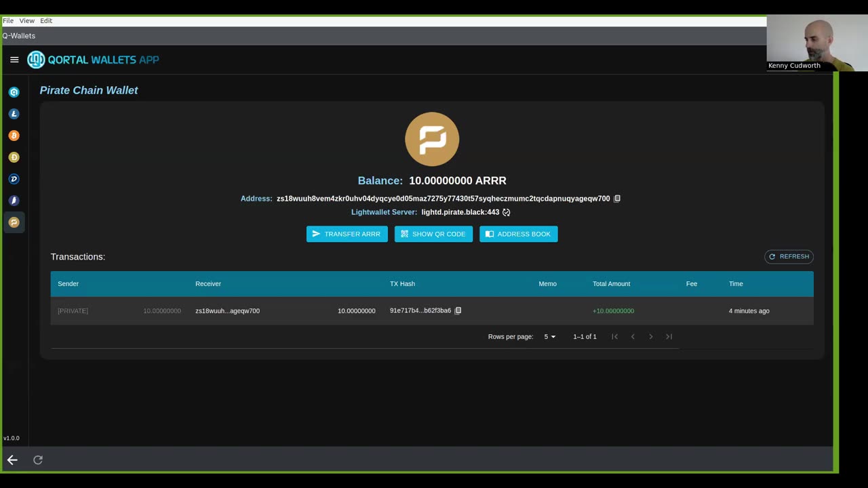The image size is (868, 488).
Task: Go to next transactions page
Action: 651,336
